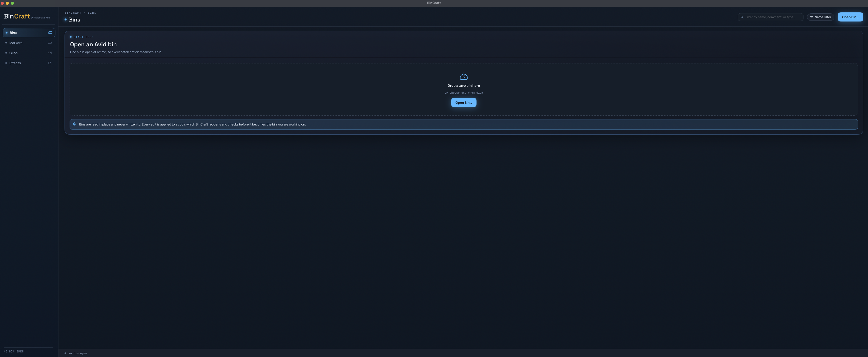Click the 'NO BIN OPEN' sidebar footer label
Viewport: 868px width, 357px height.
[x=14, y=352]
